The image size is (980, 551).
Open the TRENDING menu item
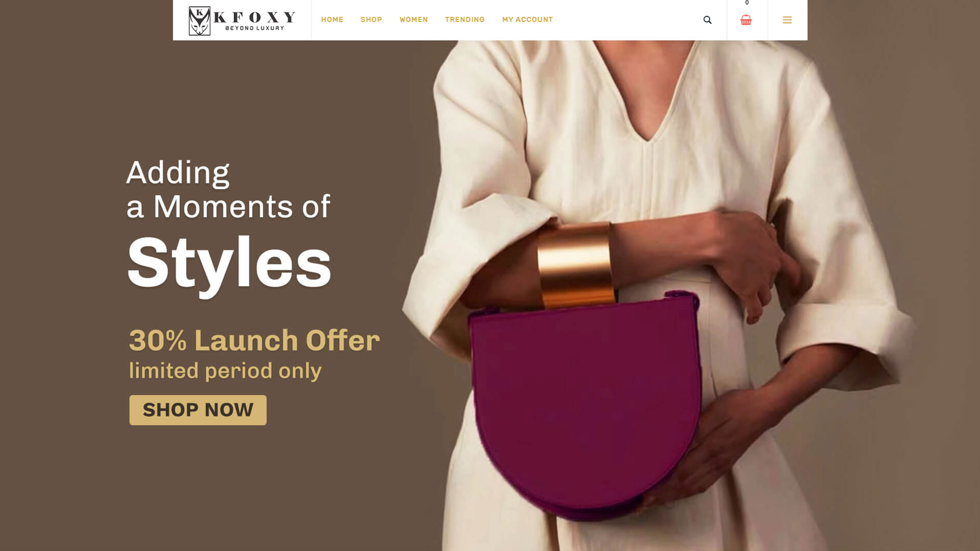pyautogui.click(x=464, y=19)
